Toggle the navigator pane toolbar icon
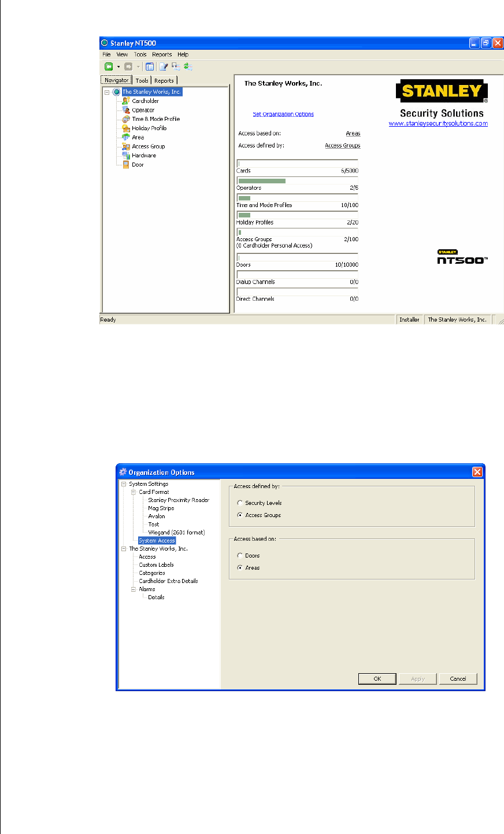 pyautogui.click(x=150, y=67)
